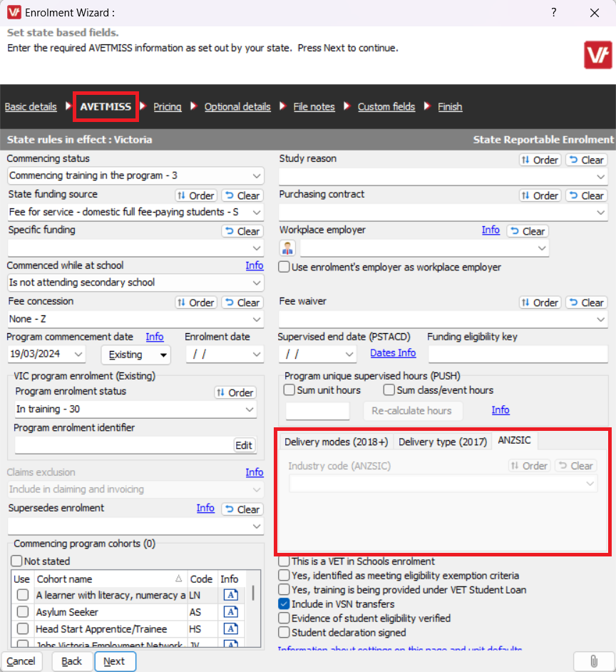Image resolution: width=616 pixels, height=672 pixels.
Task: Click the cohort list vertical scrollbar
Action: [x=252, y=594]
